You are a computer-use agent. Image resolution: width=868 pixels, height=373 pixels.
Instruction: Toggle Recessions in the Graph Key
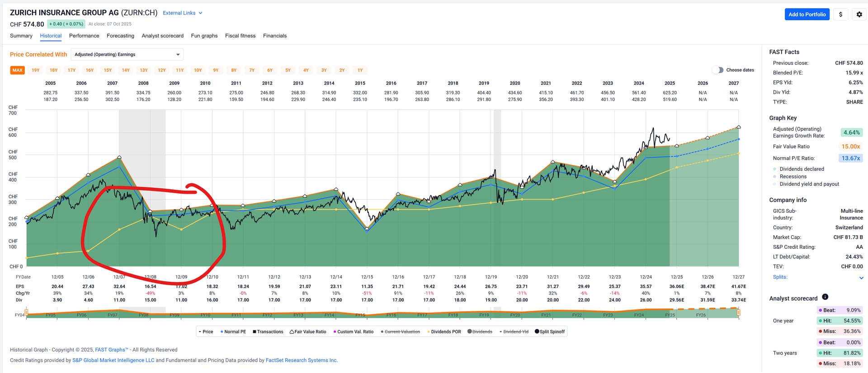pos(793,177)
